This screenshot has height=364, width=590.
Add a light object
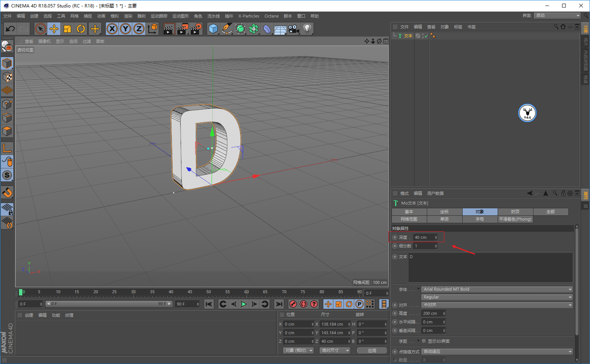(307, 29)
